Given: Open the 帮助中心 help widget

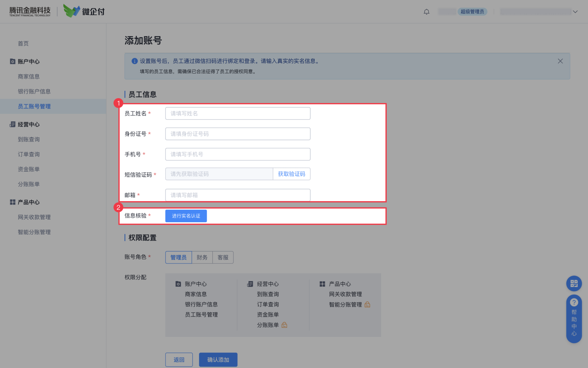Looking at the screenshot, I should [x=574, y=319].
